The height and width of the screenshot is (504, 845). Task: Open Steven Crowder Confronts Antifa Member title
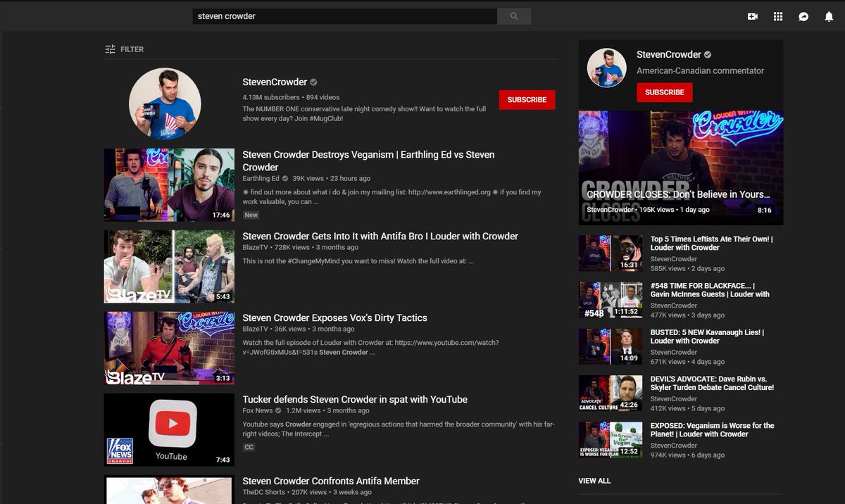[x=331, y=481]
